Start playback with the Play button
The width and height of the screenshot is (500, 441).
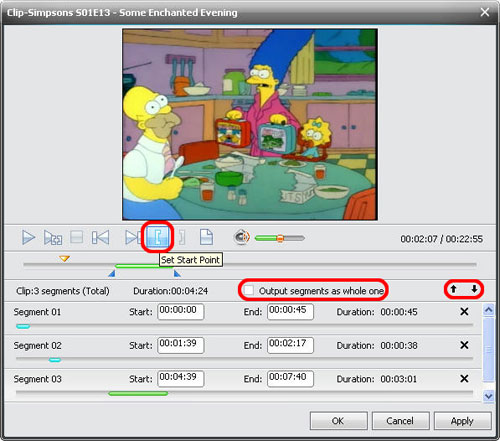pos(28,238)
